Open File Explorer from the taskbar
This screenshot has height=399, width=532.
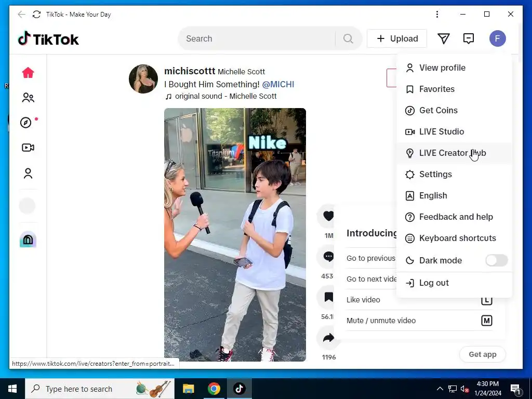[188, 389]
